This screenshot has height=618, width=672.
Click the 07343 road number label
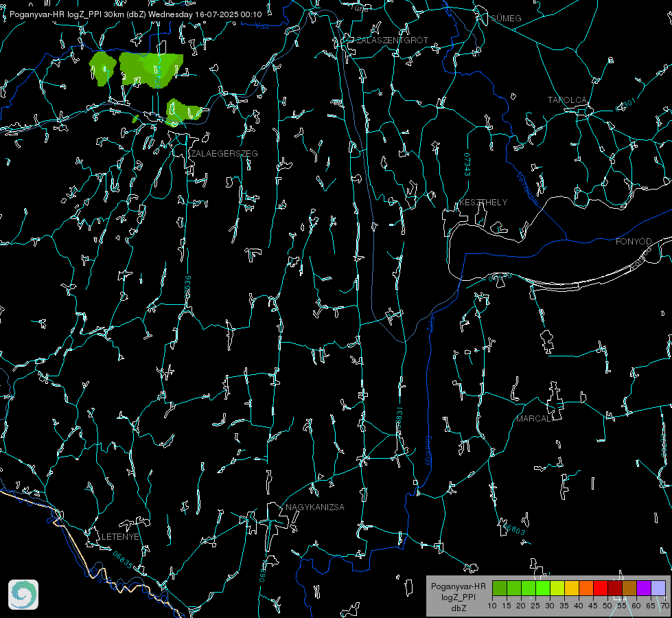(x=467, y=165)
